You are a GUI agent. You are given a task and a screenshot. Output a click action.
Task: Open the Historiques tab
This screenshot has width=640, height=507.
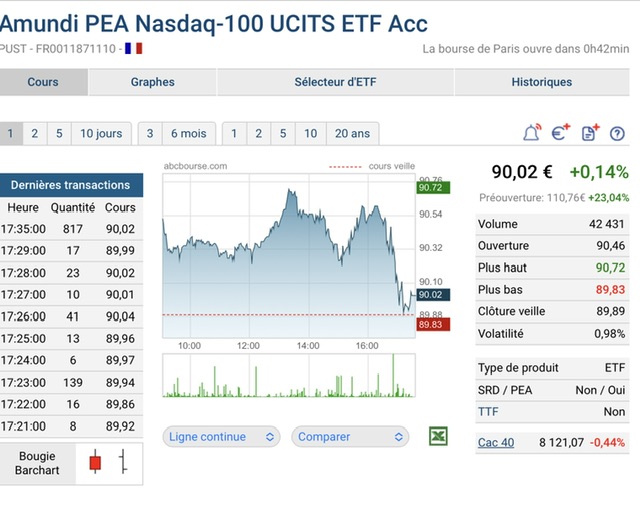[541, 82]
